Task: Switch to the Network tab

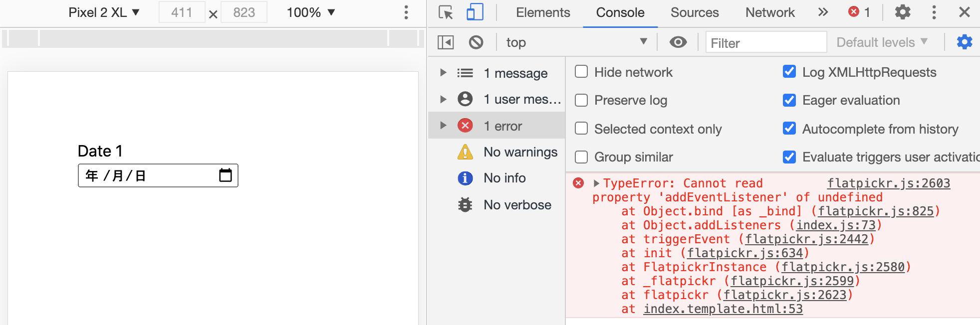Action: point(769,12)
